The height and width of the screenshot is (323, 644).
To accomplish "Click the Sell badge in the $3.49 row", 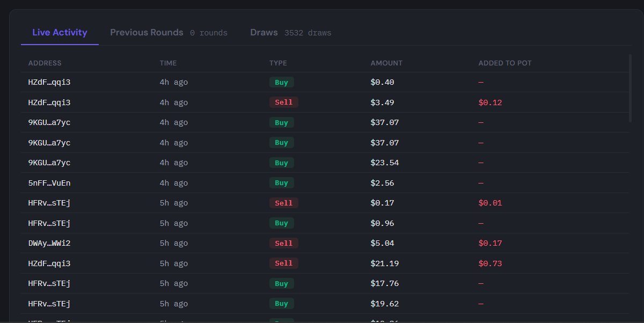I will (284, 102).
